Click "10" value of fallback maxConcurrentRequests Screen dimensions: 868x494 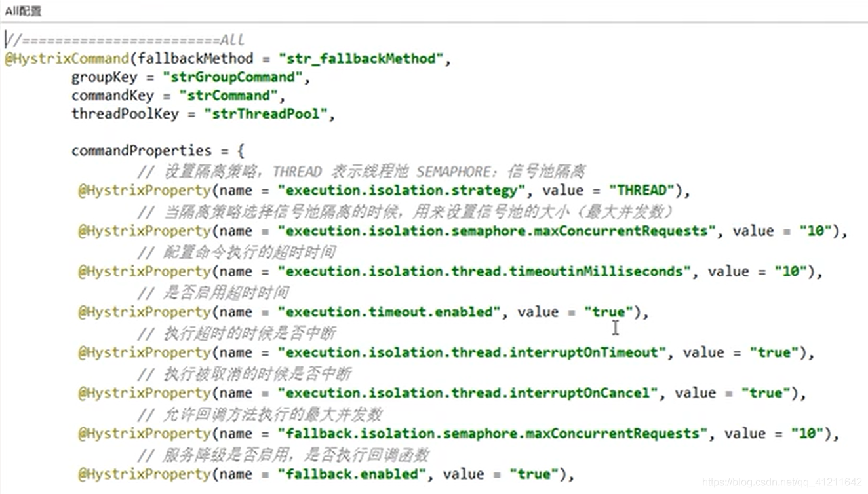click(807, 434)
